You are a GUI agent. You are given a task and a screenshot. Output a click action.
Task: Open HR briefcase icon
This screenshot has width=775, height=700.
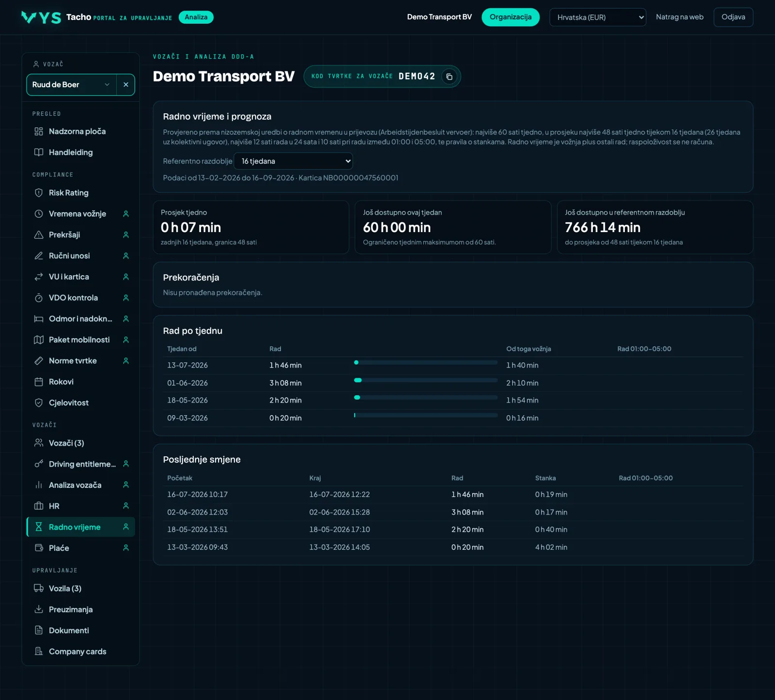[39, 506]
